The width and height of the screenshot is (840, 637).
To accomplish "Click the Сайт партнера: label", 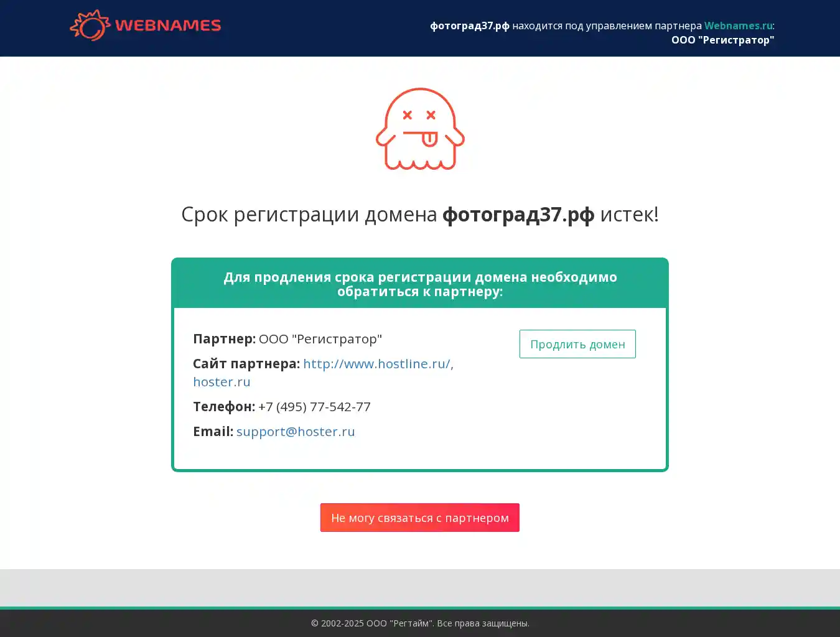I will (246, 363).
